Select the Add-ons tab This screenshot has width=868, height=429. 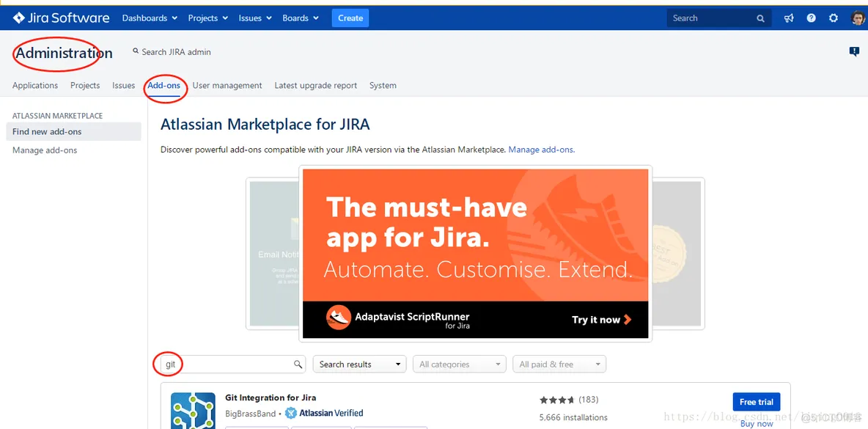tap(164, 85)
